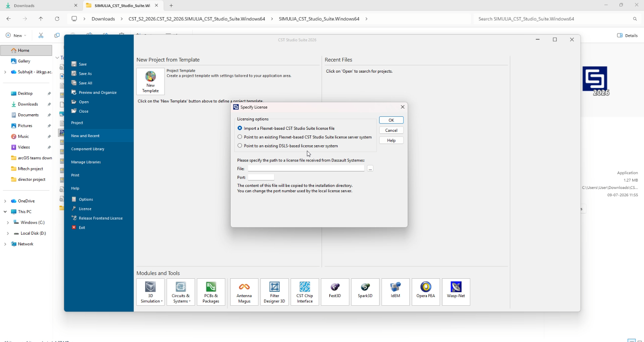The image size is (644, 342).
Task: Select New and Recent in sidebar
Action: 99,136
